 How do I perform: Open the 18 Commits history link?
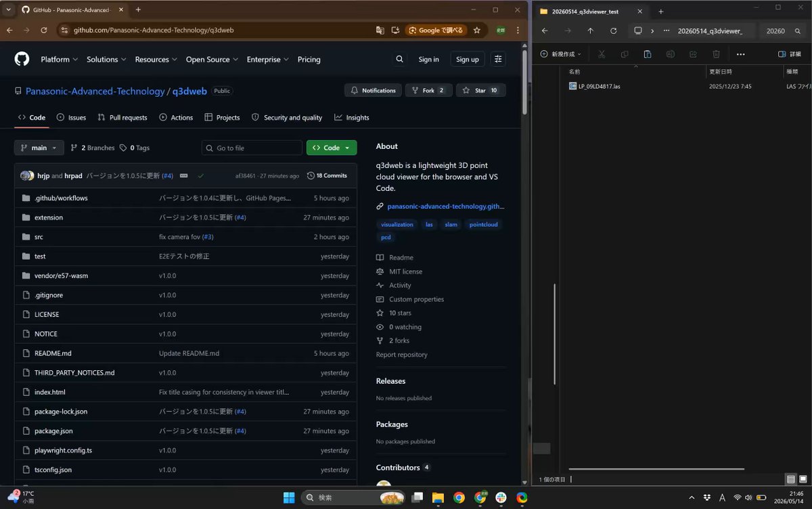[327, 176]
